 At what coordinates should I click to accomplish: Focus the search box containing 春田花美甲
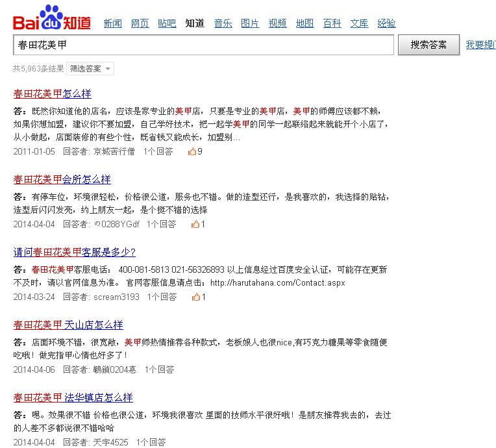pos(203,45)
